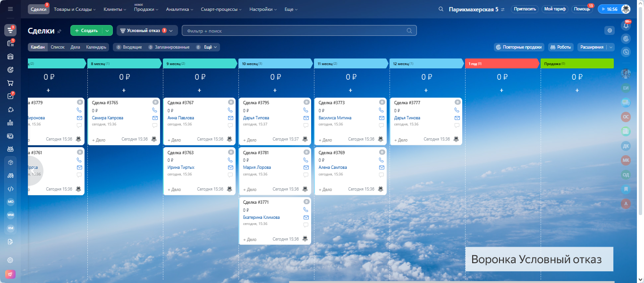
Task: Click the green Создать button
Action: coord(86,31)
